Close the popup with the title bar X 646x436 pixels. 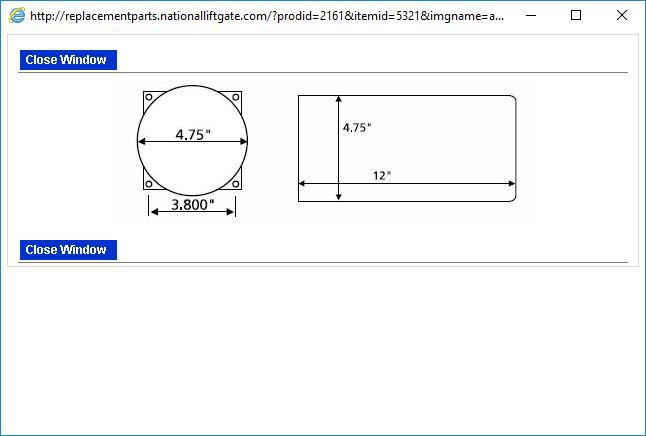[x=622, y=16]
